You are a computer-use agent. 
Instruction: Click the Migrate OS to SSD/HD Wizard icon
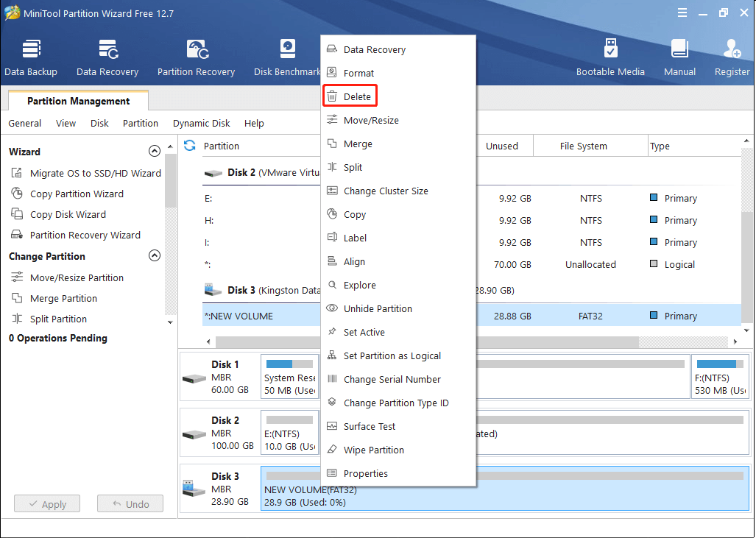point(17,172)
